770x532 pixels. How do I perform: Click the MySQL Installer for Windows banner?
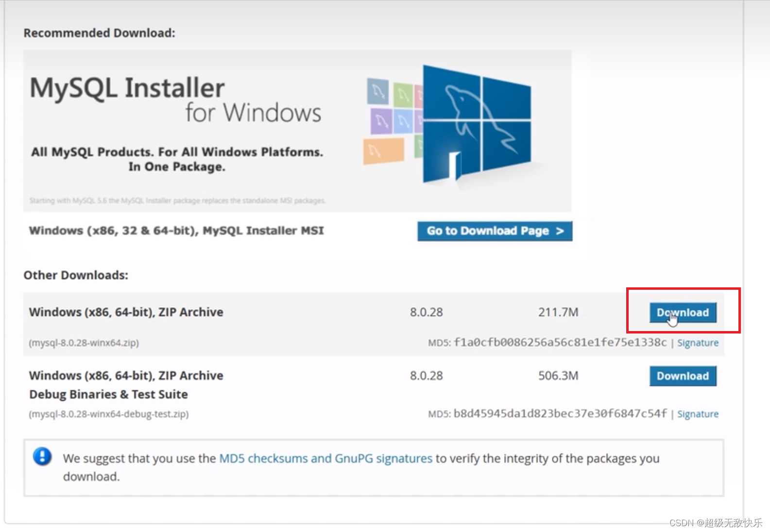(x=297, y=131)
